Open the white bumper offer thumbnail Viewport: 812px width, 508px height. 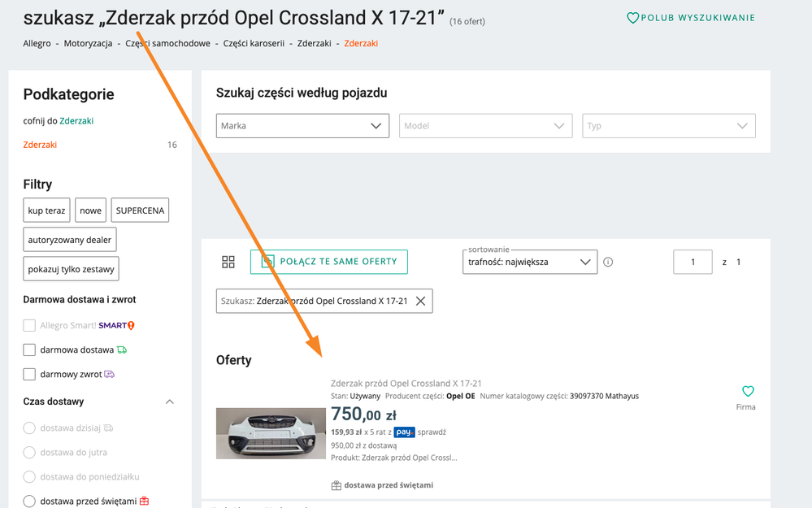point(271,433)
